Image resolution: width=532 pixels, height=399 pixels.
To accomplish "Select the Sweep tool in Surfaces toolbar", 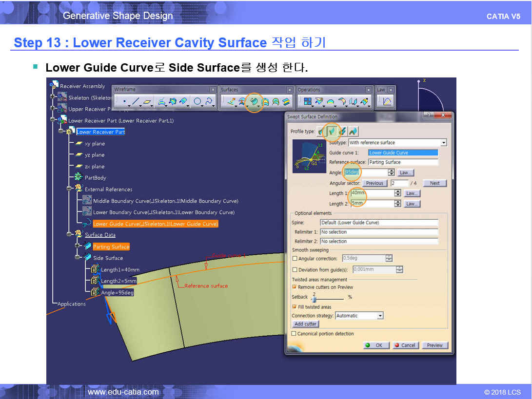I will 254,102.
